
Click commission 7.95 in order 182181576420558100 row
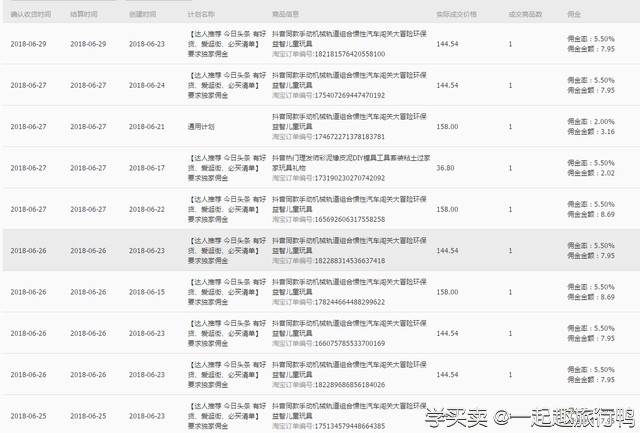pos(608,49)
